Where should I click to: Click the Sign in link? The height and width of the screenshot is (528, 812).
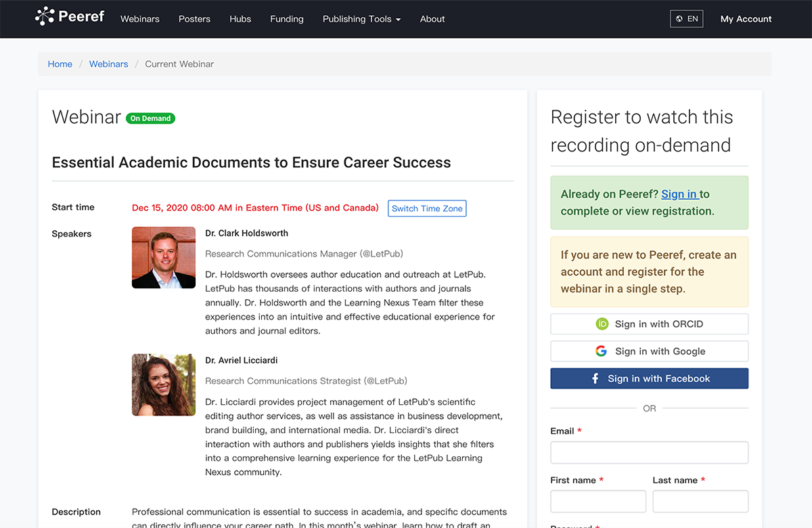679,194
